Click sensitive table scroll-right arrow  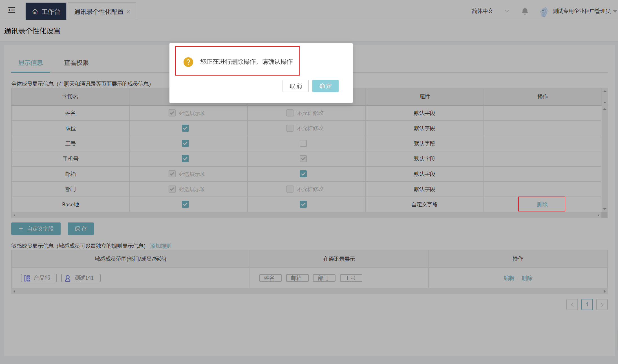[605, 291]
